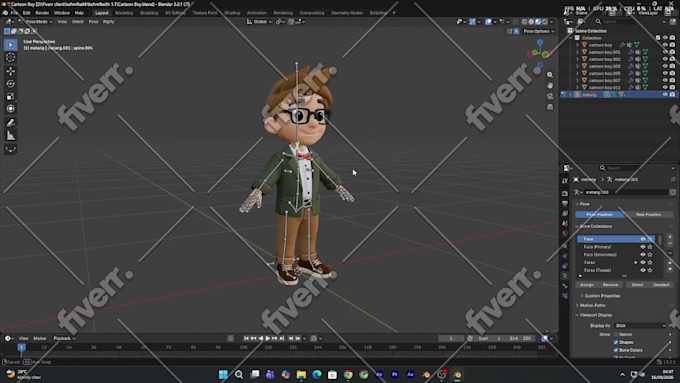Screen dimensions: 680x383
Task: Open the World properties tab
Action: click(565, 233)
